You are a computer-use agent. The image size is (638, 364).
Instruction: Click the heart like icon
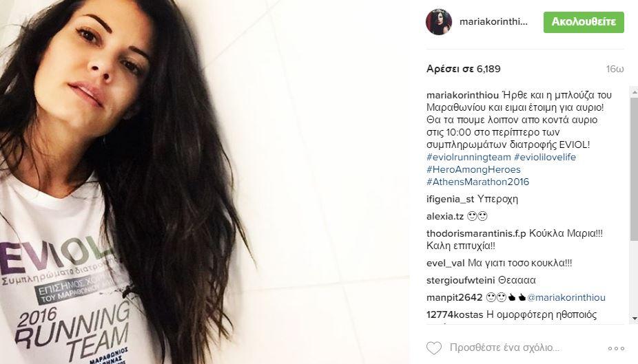434,348
